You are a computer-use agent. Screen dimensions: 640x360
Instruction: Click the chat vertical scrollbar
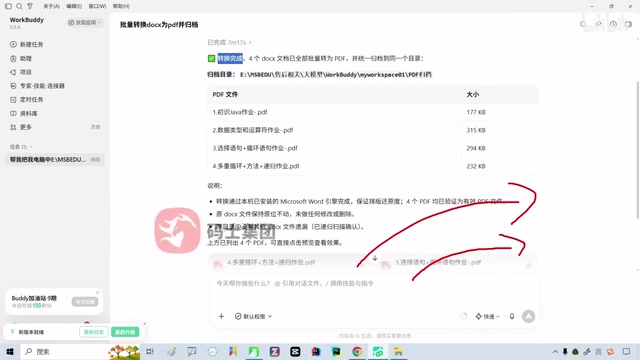point(638,151)
